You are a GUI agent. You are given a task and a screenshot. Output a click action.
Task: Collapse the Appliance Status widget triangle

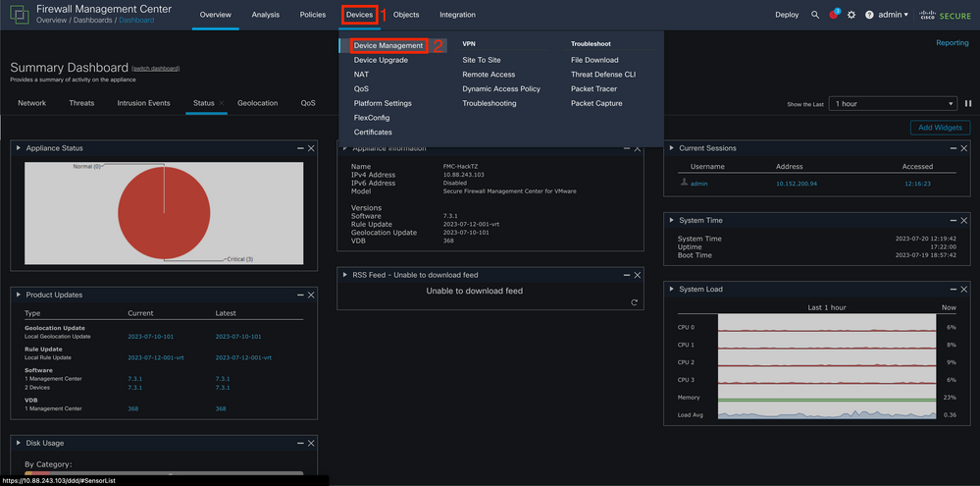(x=19, y=148)
